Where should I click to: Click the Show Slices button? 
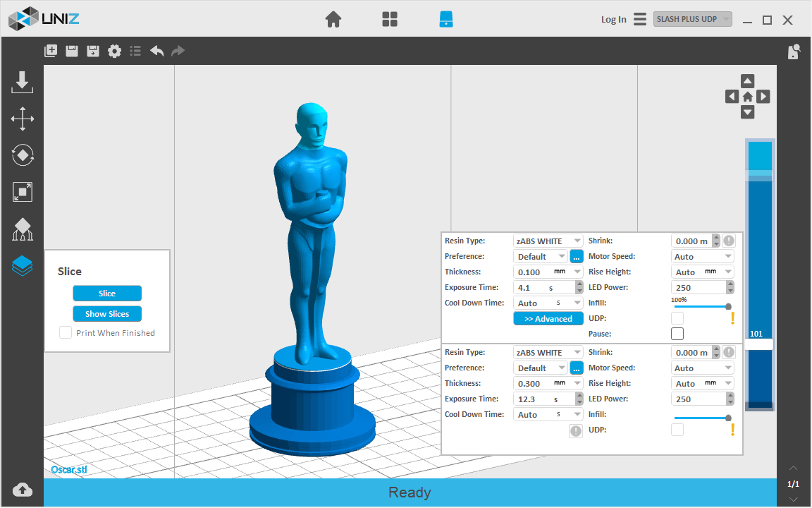107,314
